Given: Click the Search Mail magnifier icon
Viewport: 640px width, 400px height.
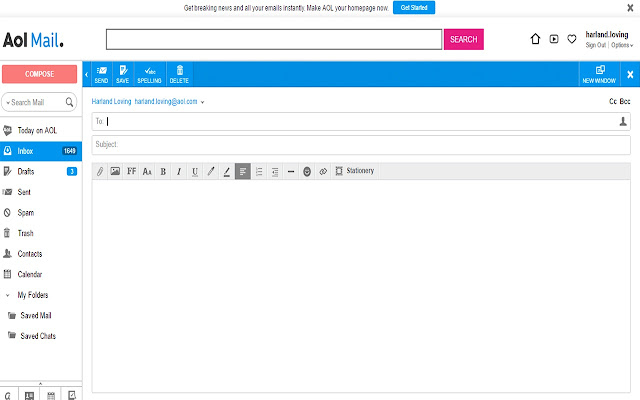Looking at the screenshot, I should coord(69,102).
